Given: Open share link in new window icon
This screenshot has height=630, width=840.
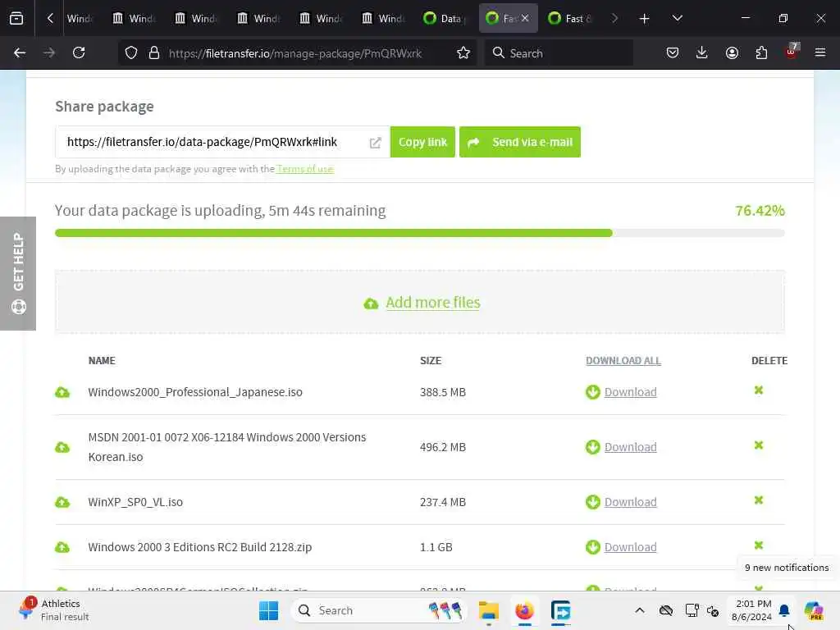Looking at the screenshot, I should pos(376,143).
